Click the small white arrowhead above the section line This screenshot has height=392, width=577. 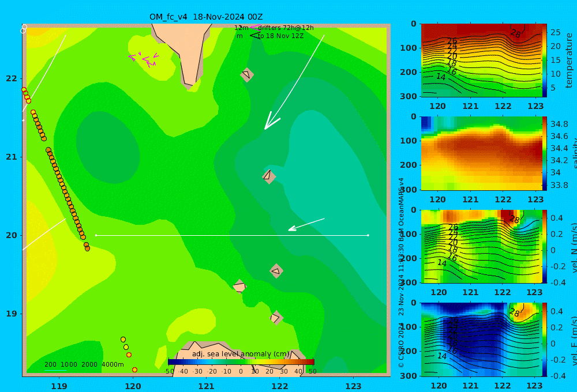[293, 229]
